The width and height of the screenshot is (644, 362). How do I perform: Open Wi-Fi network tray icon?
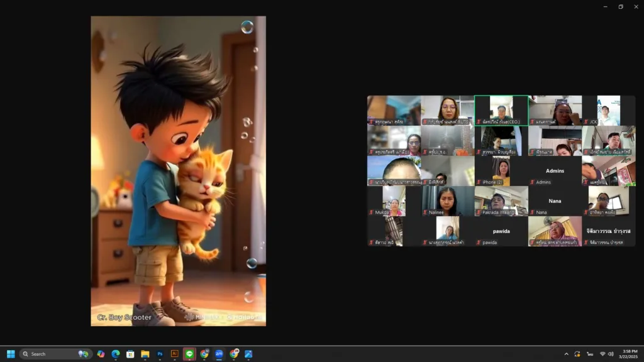point(602,354)
